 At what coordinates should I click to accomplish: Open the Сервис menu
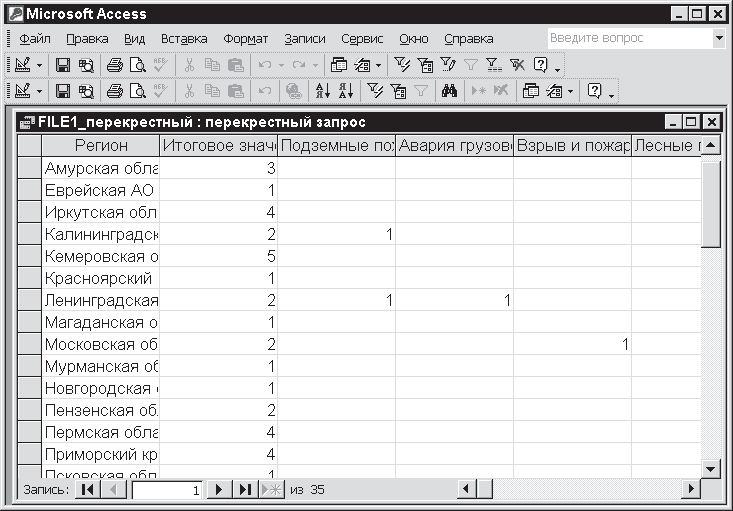361,39
